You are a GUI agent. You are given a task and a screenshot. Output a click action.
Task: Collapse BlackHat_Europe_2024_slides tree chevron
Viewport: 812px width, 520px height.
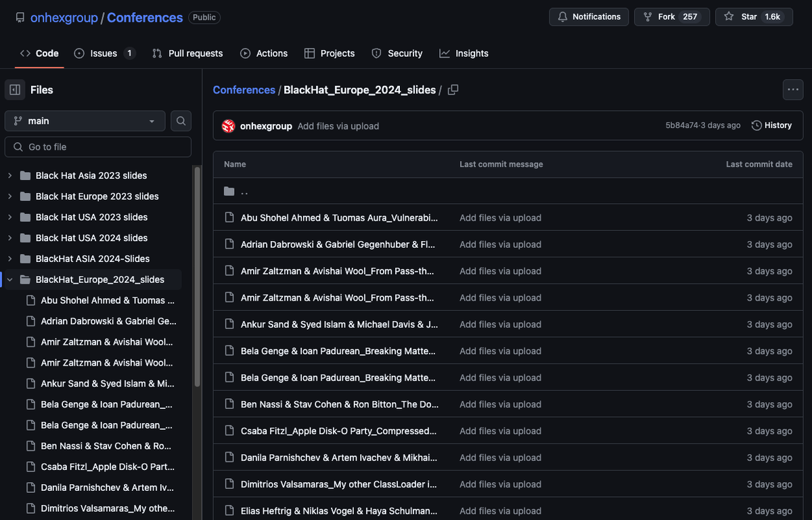point(9,280)
